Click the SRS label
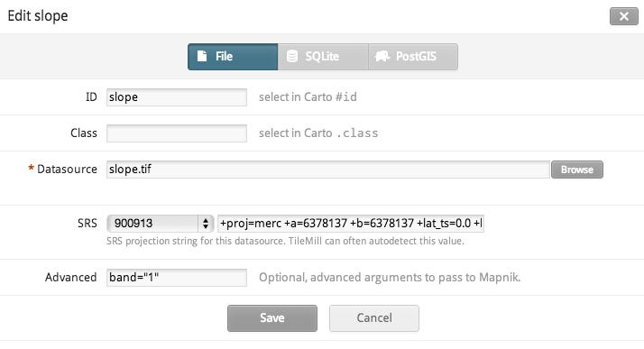The height and width of the screenshot is (349, 644). 87,224
